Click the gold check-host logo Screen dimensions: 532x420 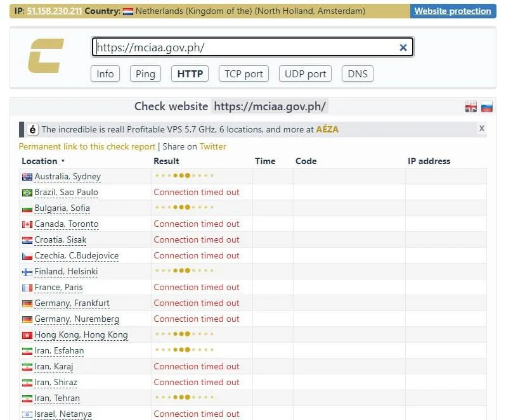pyautogui.click(x=46, y=56)
